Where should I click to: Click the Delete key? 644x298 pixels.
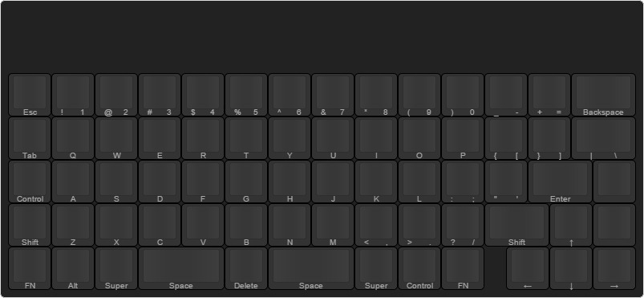[x=246, y=268]
